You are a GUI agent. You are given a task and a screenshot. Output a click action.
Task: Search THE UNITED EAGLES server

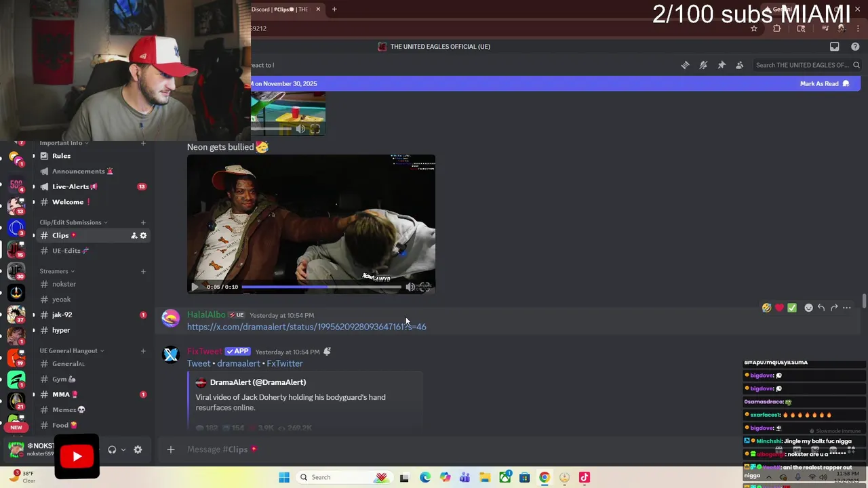click(x=806, y=65)
